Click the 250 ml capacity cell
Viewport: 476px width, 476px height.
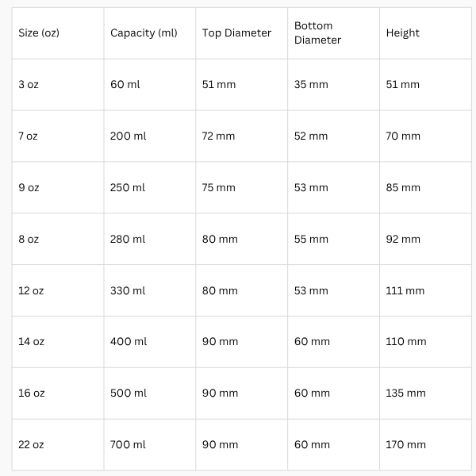coord(150,187)
